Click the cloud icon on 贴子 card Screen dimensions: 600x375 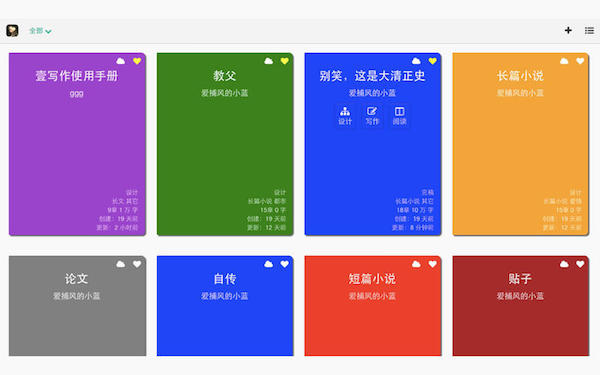(x=564, y=264)
